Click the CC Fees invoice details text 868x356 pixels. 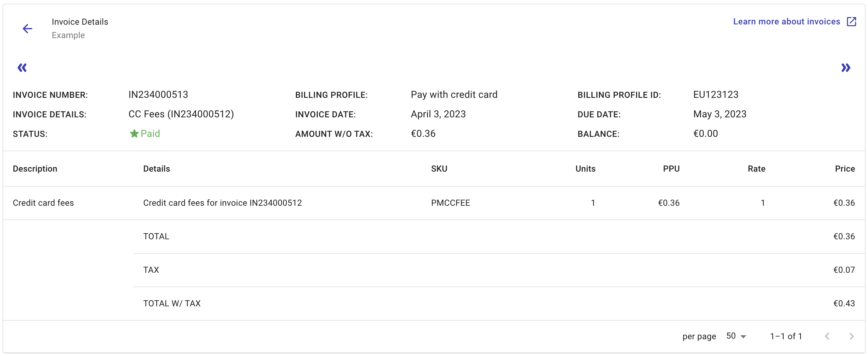click(181, 114)
